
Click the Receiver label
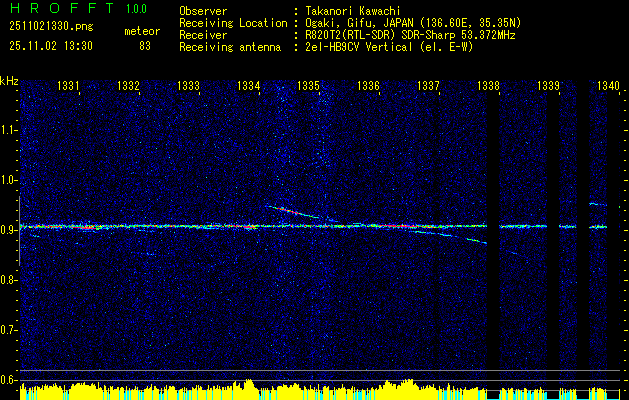click(203, 35)
